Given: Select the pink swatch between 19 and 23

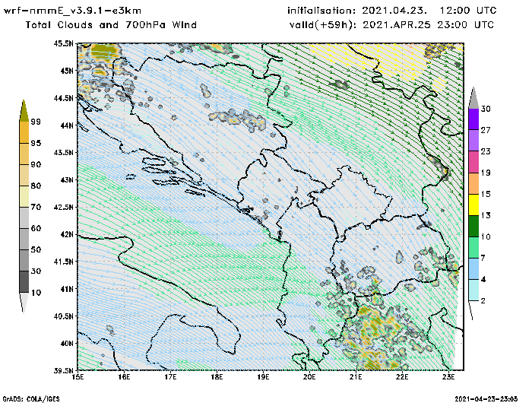Looking at the screenshot, I should 473,162.
